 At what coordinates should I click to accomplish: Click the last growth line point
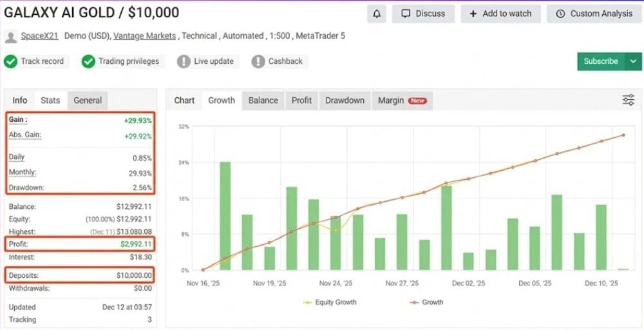click(623, 135)
